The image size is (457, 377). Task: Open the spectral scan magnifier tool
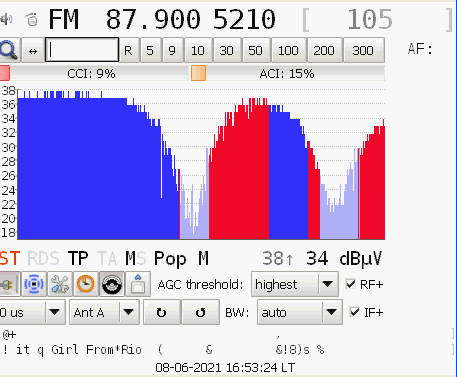click(9, 50)
